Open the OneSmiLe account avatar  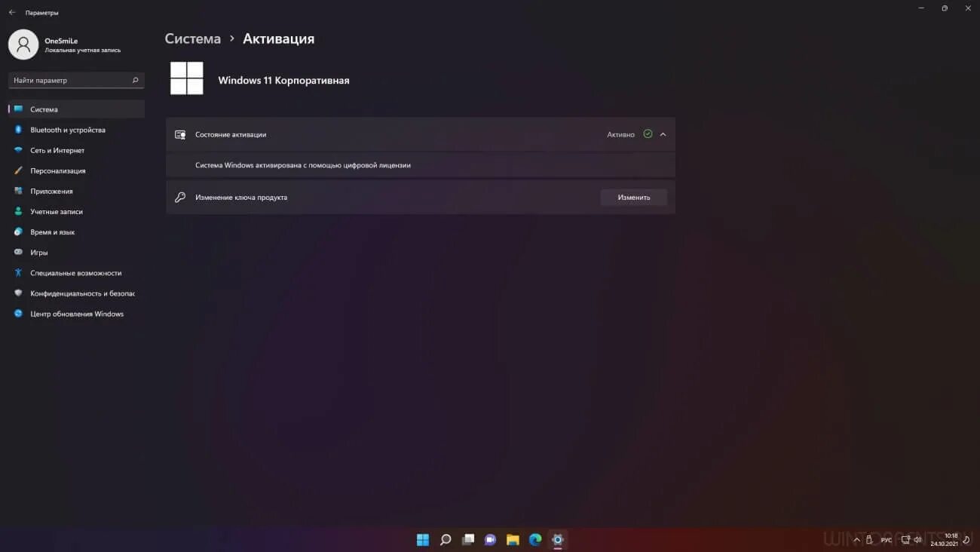23,45
